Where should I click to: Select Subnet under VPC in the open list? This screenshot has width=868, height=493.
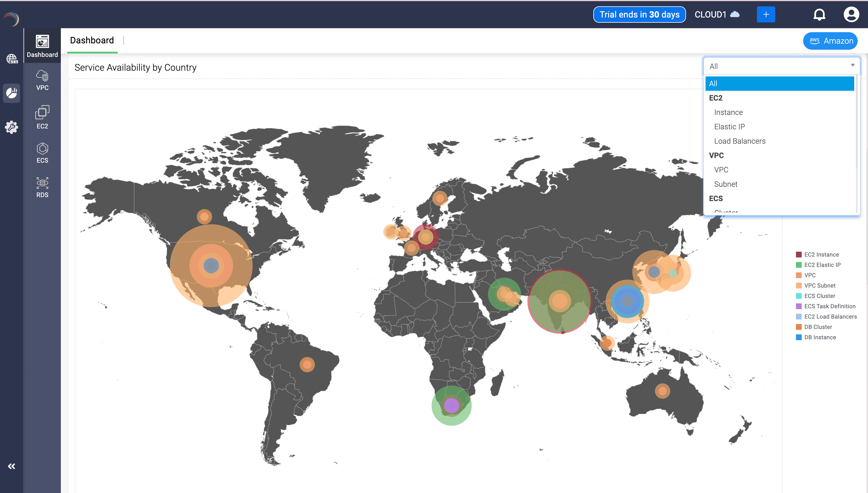(726, 184)
